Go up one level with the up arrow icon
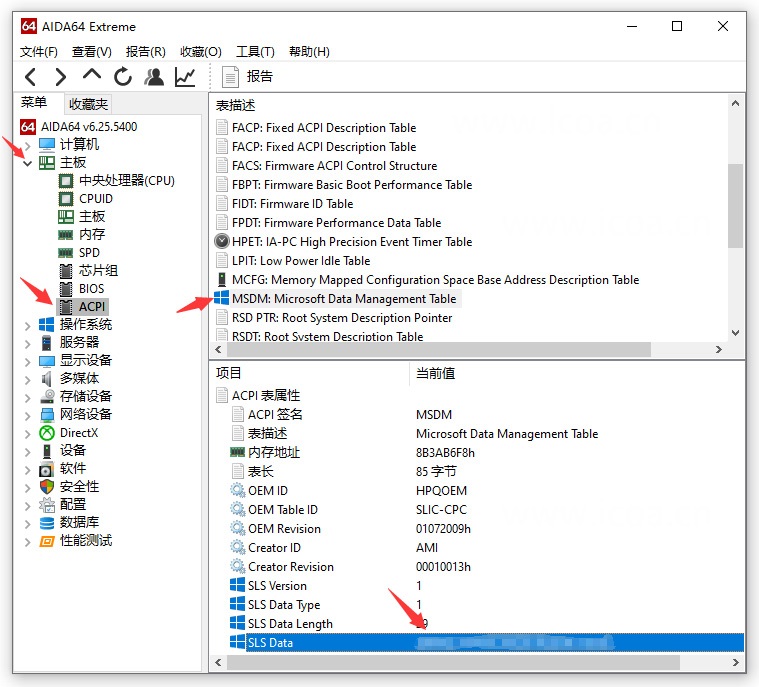759x687 pixels. coord(91,75)
